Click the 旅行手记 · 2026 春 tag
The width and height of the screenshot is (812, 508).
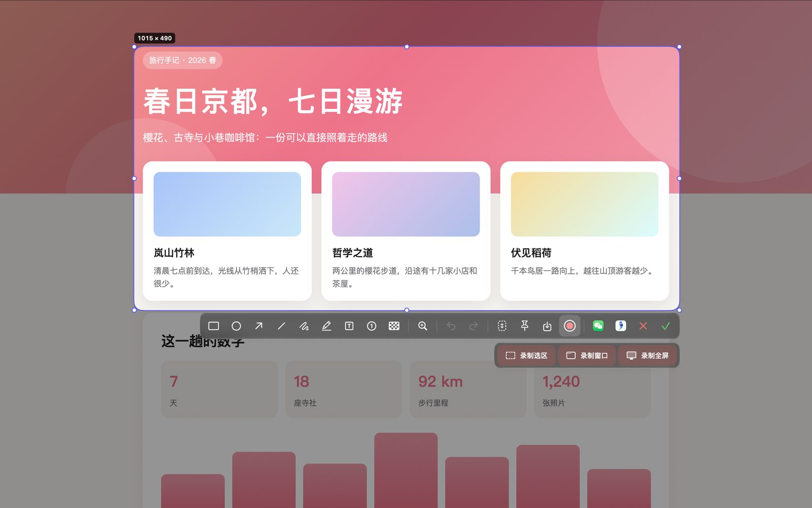point(183,60)
